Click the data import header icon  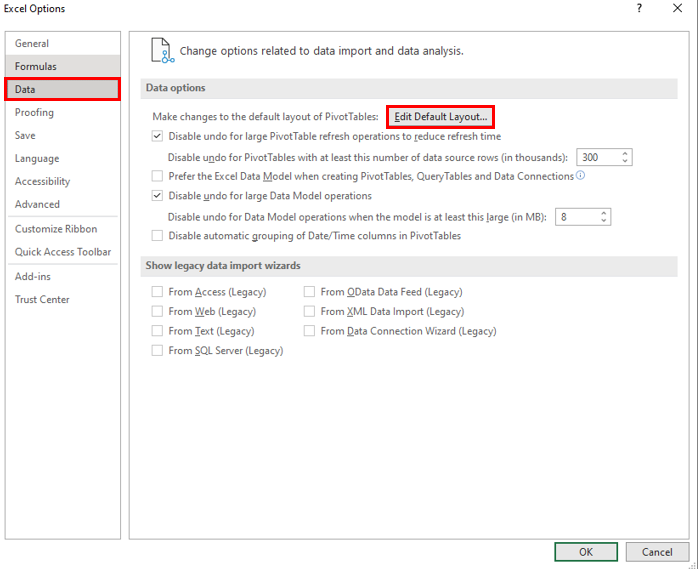[160, 50]
